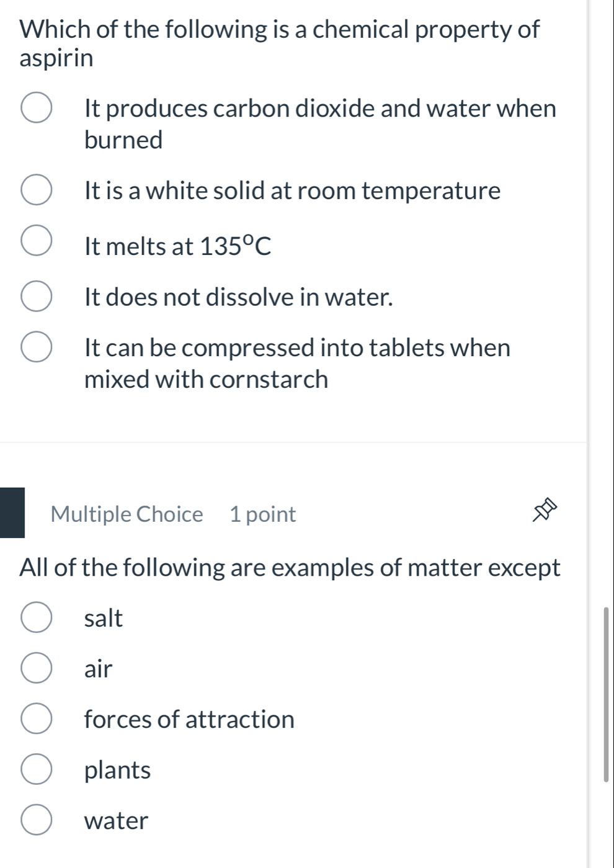Image resolution: width=614 pixels, height=868 pixels.
Task: Select 'It is a white solid at room temperature'
Action: [x=35, y=190]
